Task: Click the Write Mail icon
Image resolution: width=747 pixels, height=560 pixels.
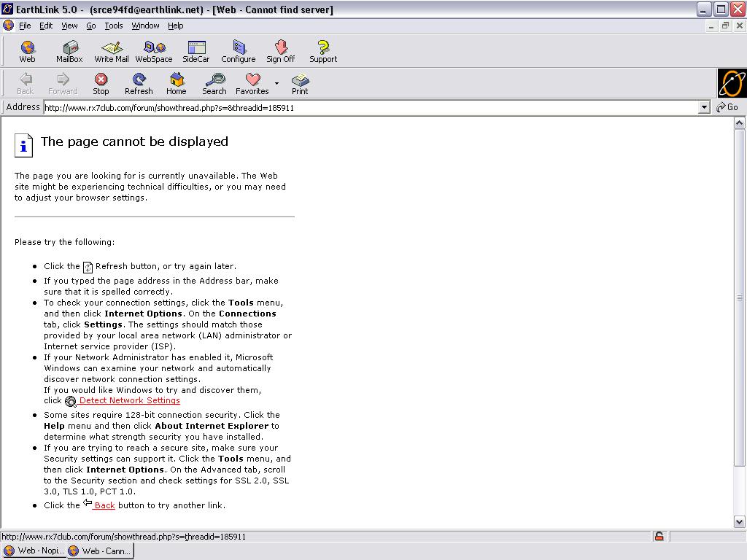Action: [x=112, y=51]
